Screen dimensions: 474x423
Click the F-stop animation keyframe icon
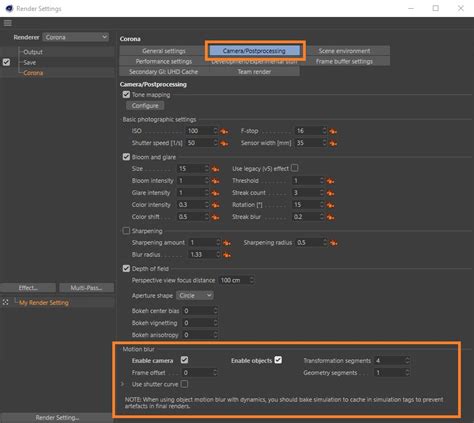pos(333,131)
